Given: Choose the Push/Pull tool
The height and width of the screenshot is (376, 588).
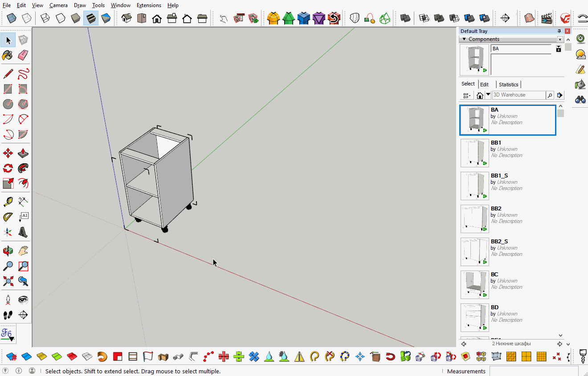Looking at the screenshot, I should (x=22, y=153).
